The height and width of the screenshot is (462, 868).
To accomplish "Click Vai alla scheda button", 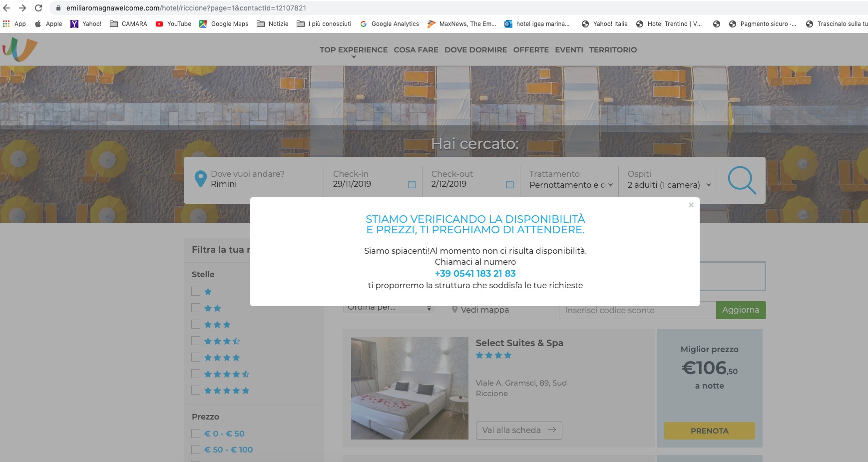I will tap(519, 430).
